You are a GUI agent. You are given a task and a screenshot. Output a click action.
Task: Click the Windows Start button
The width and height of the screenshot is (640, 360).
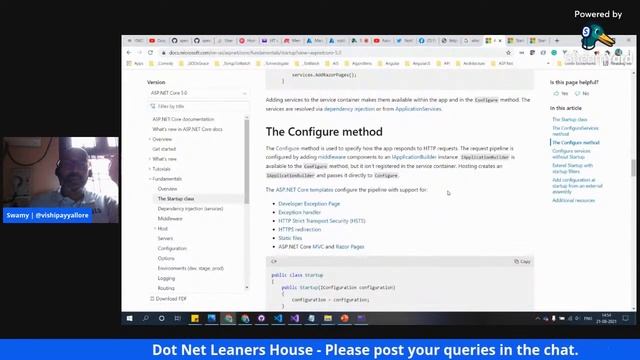pyautogui.click(x=129, y=318)
